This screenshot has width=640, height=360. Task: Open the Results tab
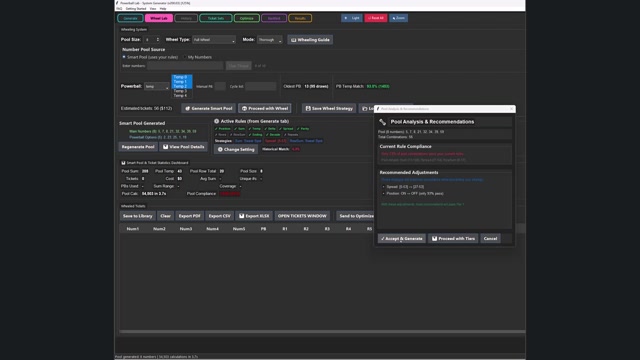(x=300, y=18)
